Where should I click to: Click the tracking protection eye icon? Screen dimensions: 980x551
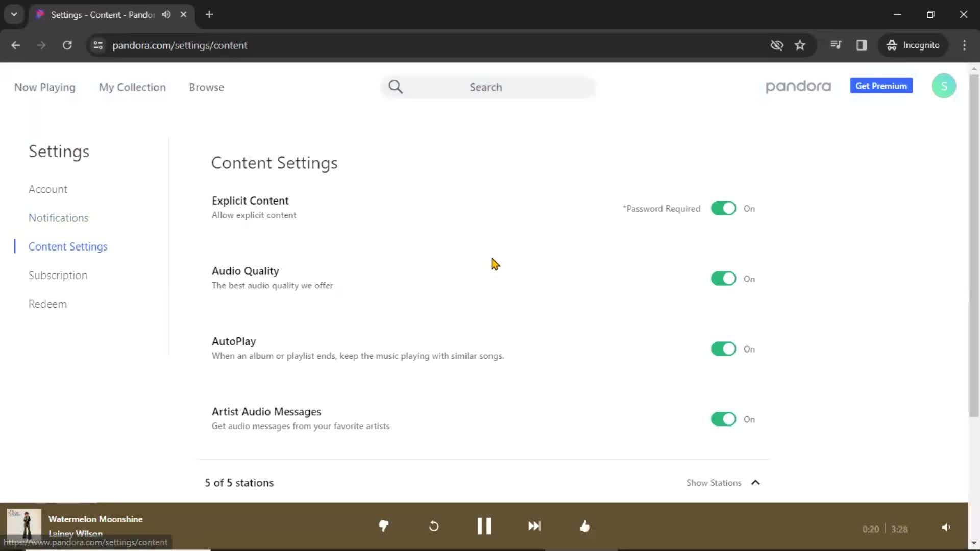pos(777,45)
